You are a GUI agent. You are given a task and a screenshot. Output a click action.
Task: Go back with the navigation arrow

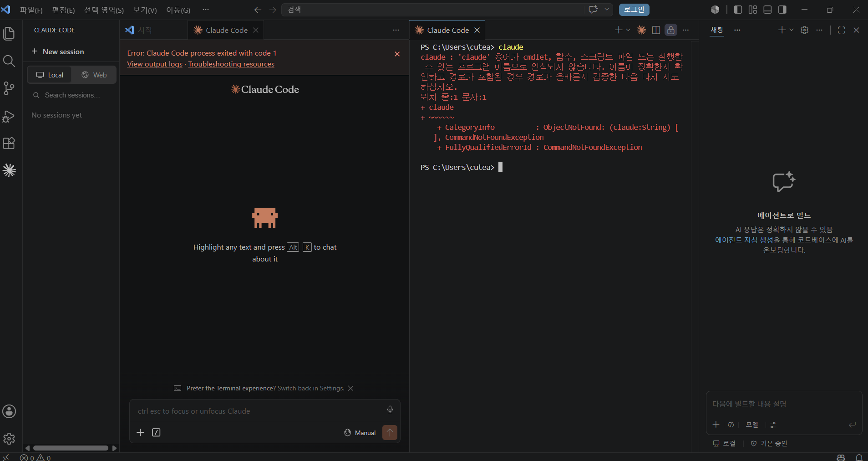[x=258, y=10]
